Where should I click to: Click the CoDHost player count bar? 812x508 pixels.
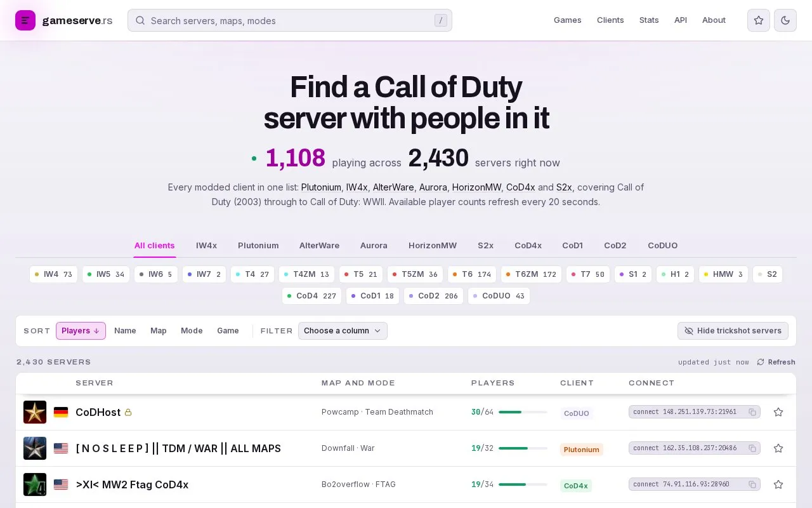(x=523, y=412)
